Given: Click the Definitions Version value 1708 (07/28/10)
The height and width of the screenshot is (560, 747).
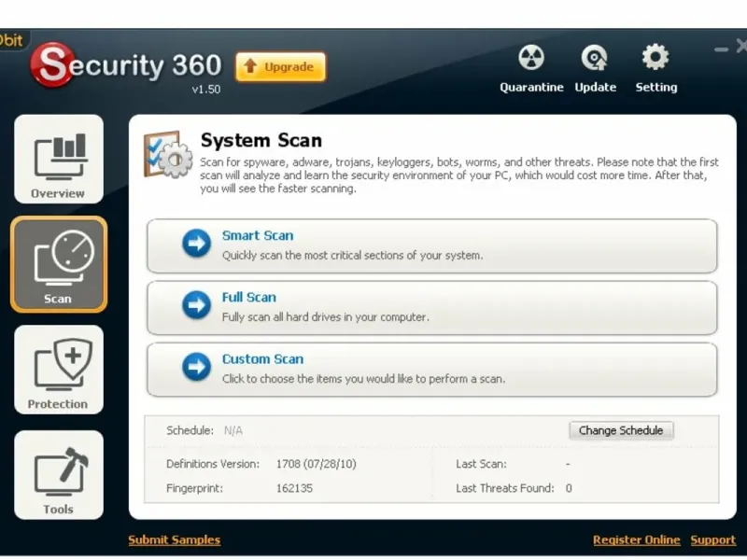Looking at the screenshot, I should tap(317, 464).
